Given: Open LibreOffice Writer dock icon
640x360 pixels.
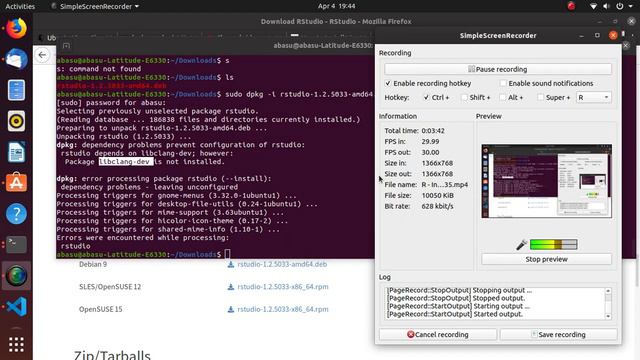Looking at the screenshot, I should point(16,152).
